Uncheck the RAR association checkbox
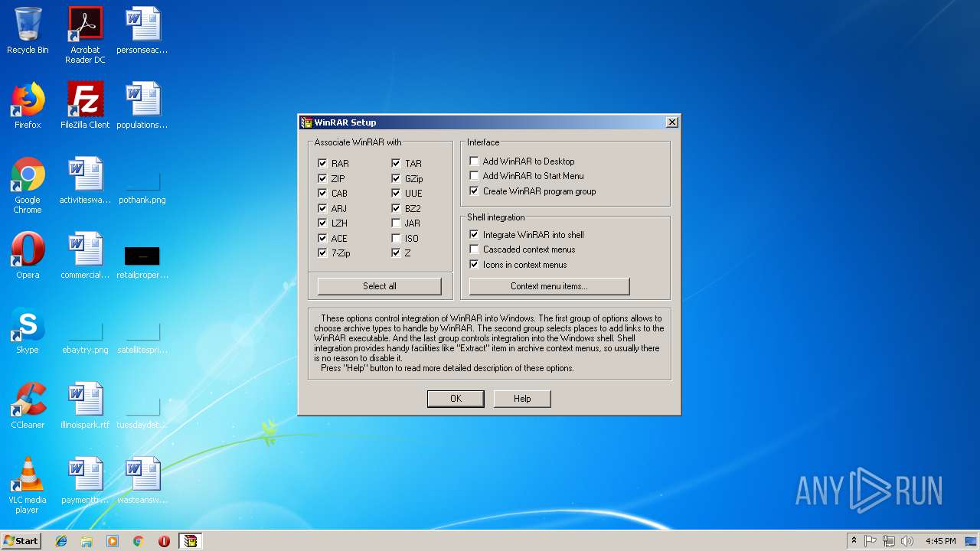The height and width of the screenshot is (551, 980). click(322, 163)
